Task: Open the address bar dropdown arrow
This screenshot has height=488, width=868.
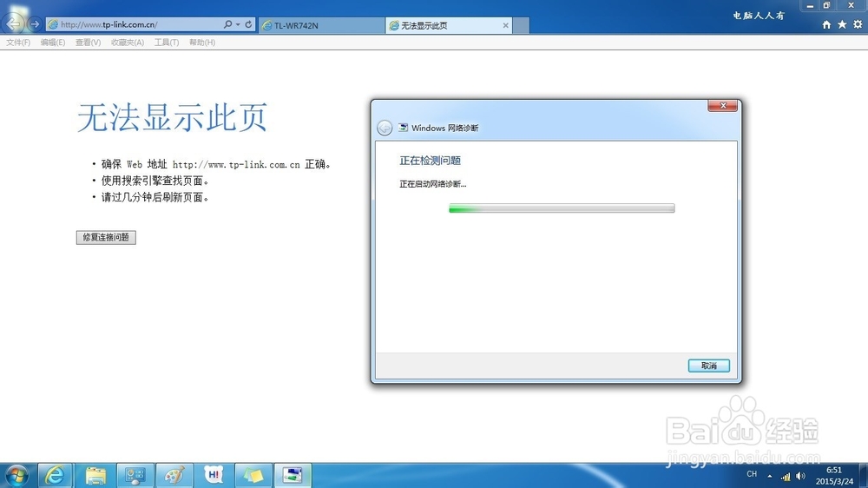Action: click(238, 24)
